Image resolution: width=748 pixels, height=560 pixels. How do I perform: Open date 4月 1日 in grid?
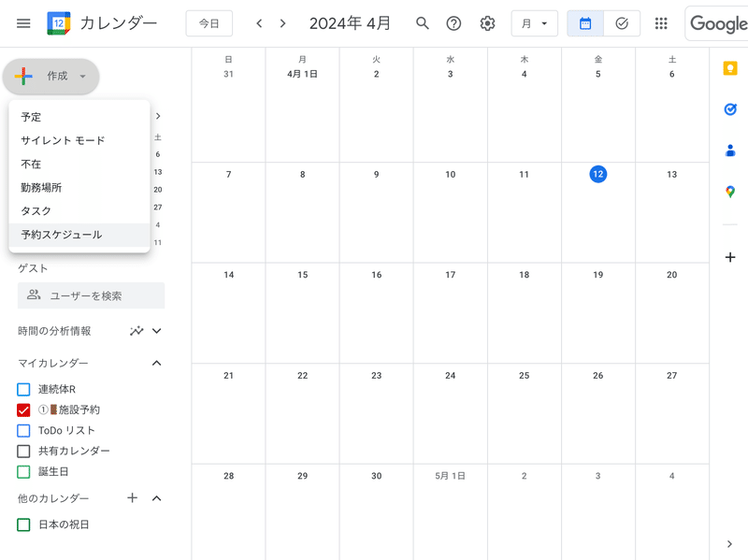pyautogui.click(x=302, y=74)
